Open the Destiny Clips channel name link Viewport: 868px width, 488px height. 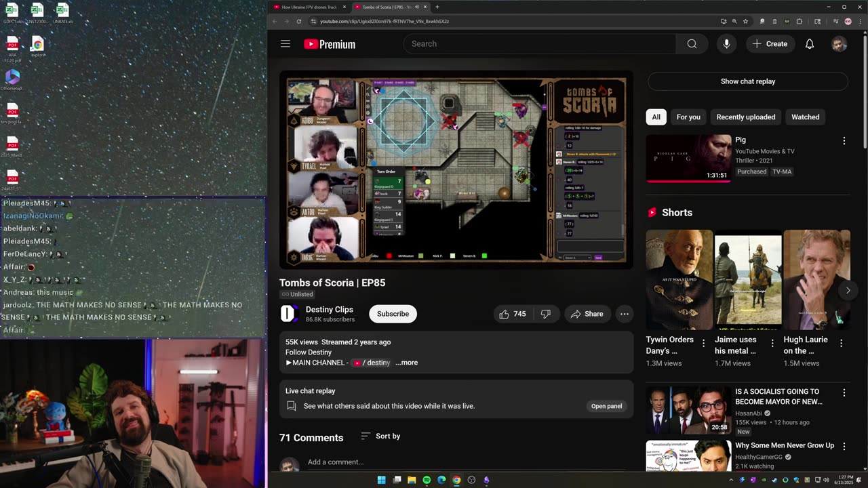330,309
